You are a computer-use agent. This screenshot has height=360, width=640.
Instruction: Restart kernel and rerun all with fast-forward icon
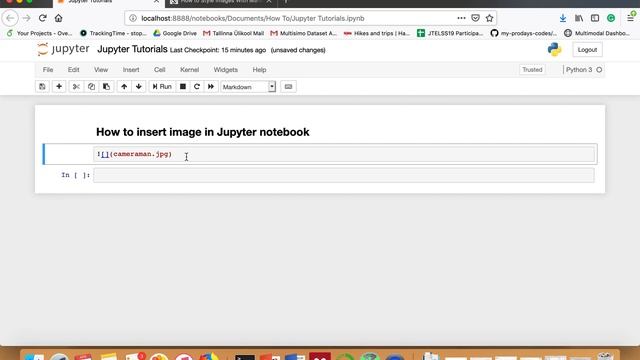[211, 87]
